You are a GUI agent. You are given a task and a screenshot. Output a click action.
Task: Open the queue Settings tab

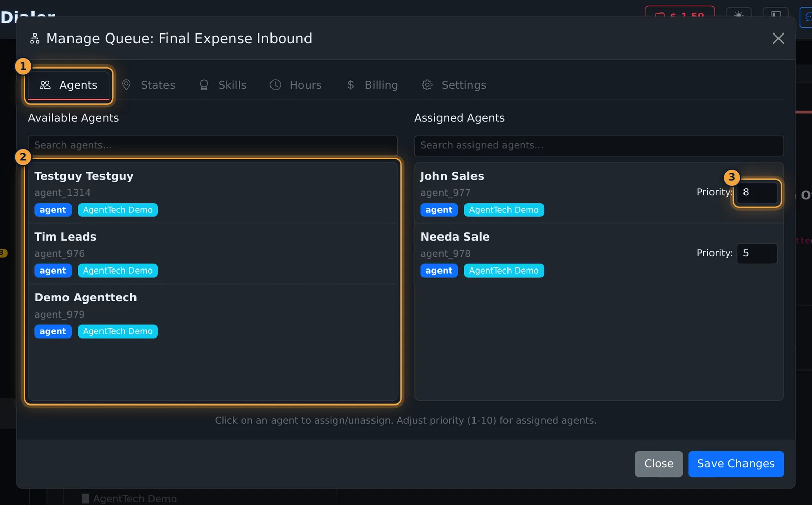coord(454,85)
